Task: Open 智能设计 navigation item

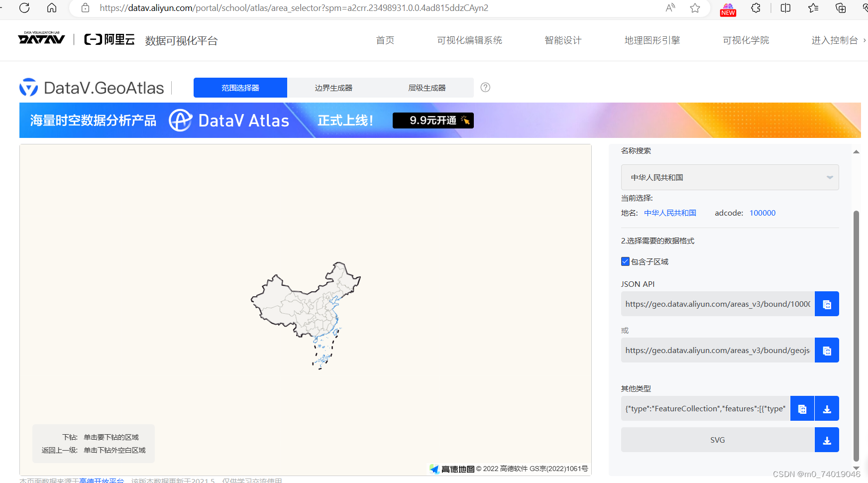Action: click(563, 40)
